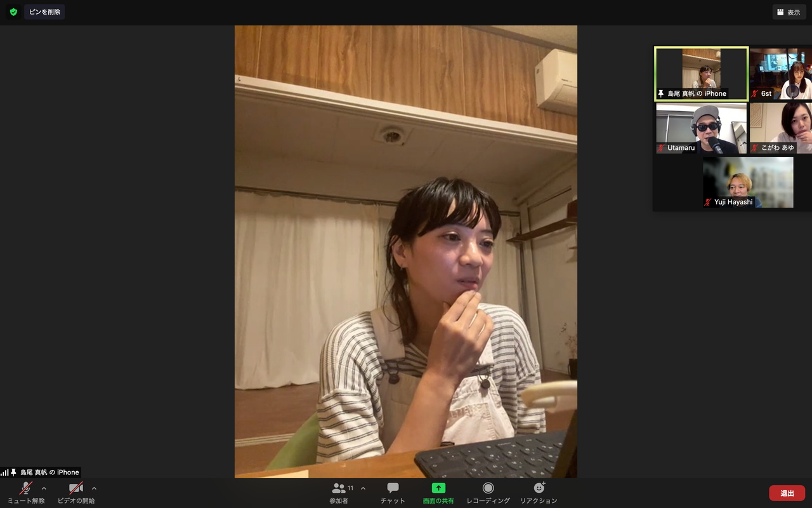Click the green encryption shield icon
The width and height of the screenshot is (812, 508).
click(13, 12)
